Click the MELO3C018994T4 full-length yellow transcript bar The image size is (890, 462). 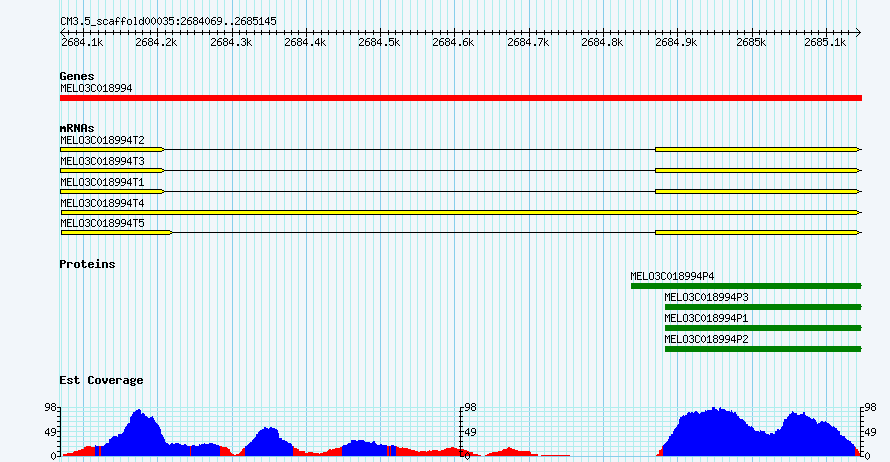460,212
